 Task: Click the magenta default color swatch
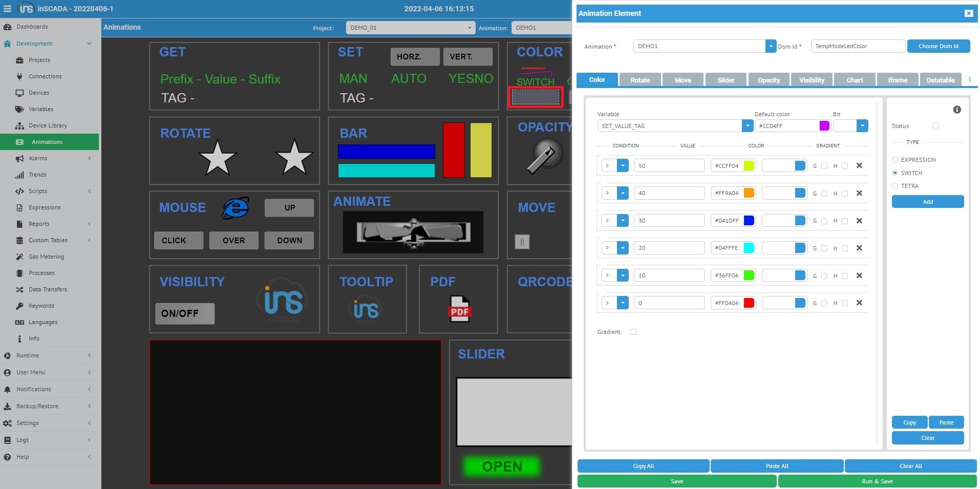click(x=824, y=126)
